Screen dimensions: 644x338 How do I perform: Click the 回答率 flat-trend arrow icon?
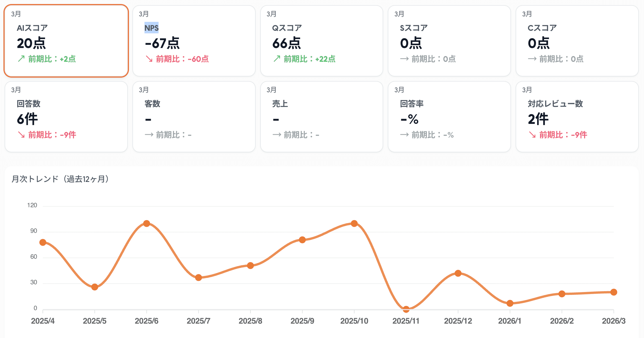pyautogui.click(x=404, y=135)
